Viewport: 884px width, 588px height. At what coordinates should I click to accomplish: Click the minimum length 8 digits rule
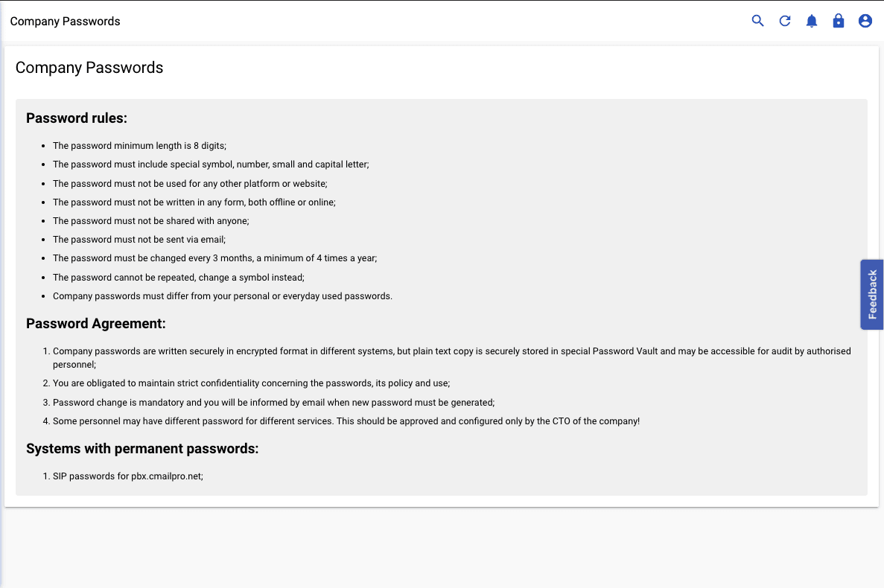pyautogui.click(x=139, y=146)
